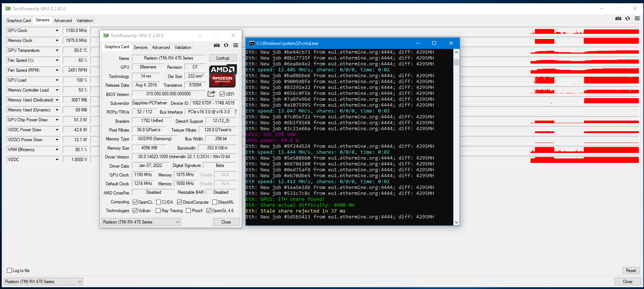This screenshot has width=644, height=289.
Task: Open the Memory Clock sensor dropdown
Action: pos(57,40)
